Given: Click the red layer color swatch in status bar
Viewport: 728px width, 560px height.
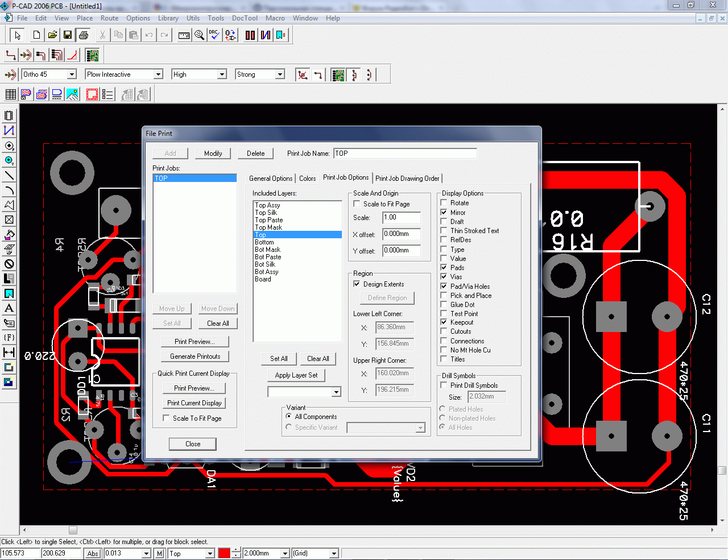Looking at the screenshot, I should tap(224, 553).
